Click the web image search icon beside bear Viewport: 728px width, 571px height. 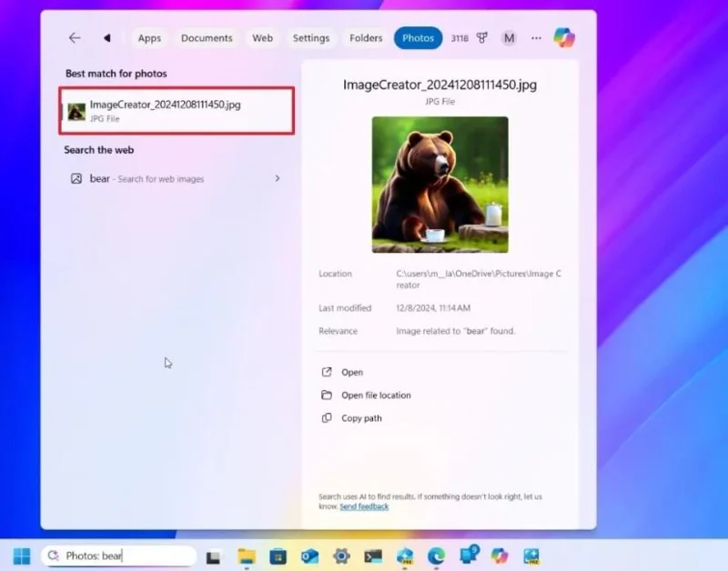click(76, 178)
